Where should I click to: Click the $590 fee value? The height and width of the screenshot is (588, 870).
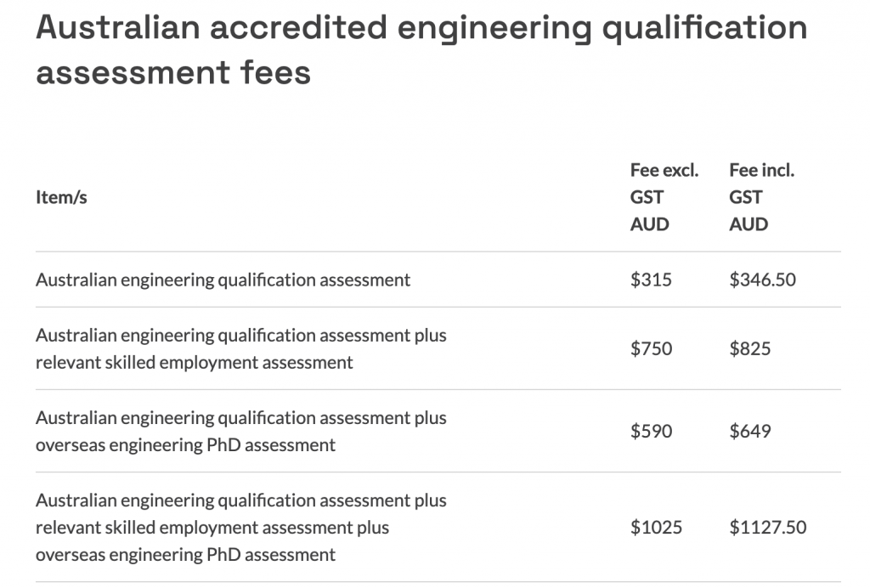click(x=651, y=431)
